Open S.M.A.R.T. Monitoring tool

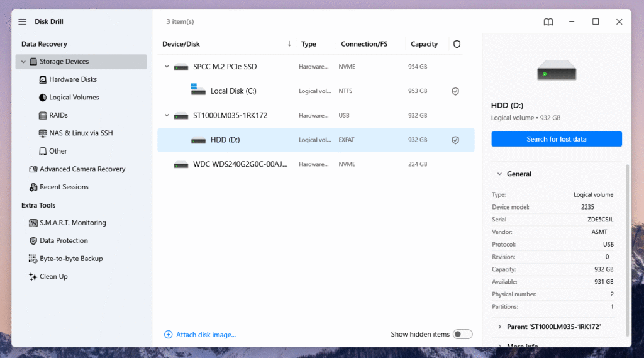[72, 223]
